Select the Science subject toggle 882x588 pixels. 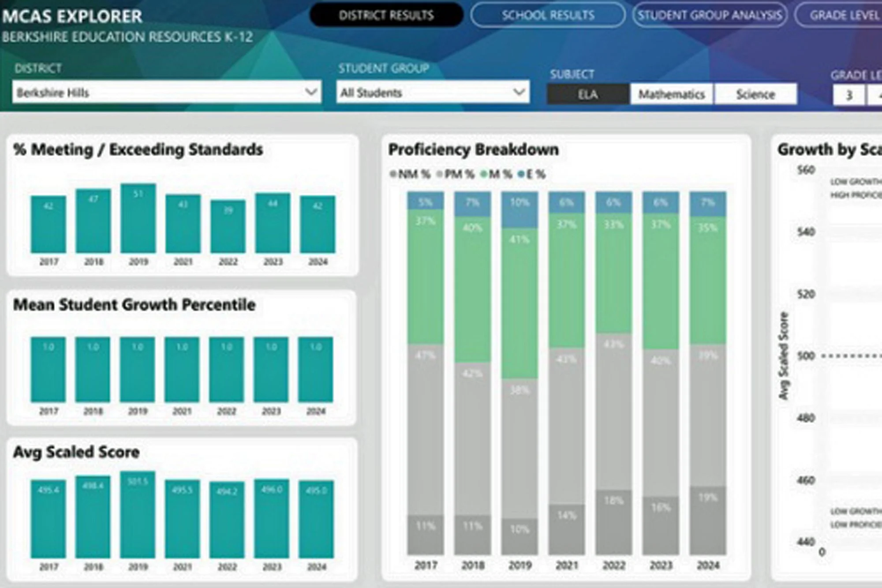(755, 94)
